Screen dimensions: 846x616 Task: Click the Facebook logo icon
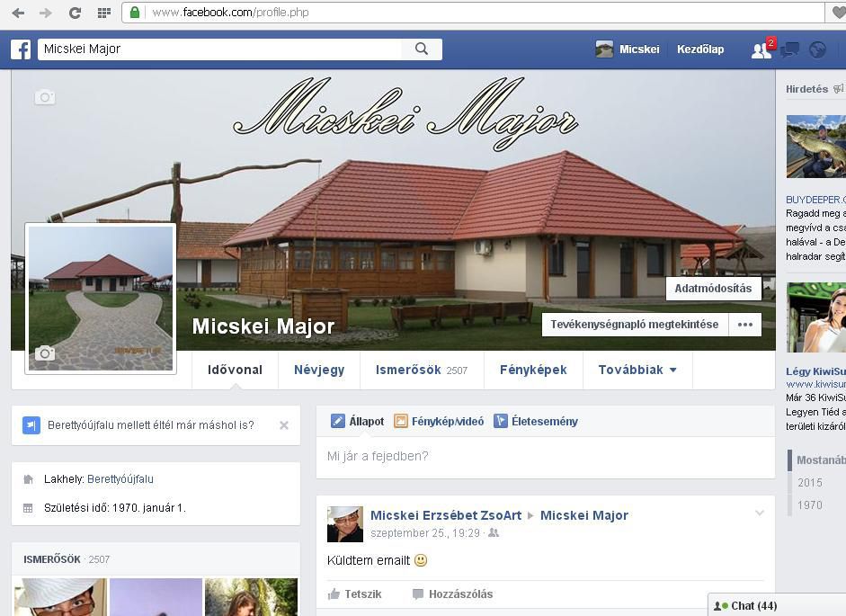tap(21, 49)
